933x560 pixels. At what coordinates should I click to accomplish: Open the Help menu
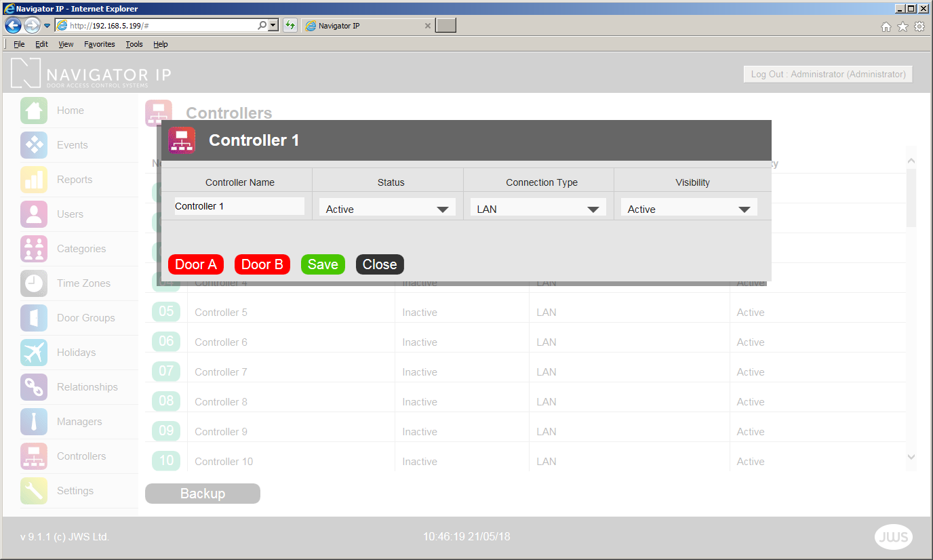[161, 44]
